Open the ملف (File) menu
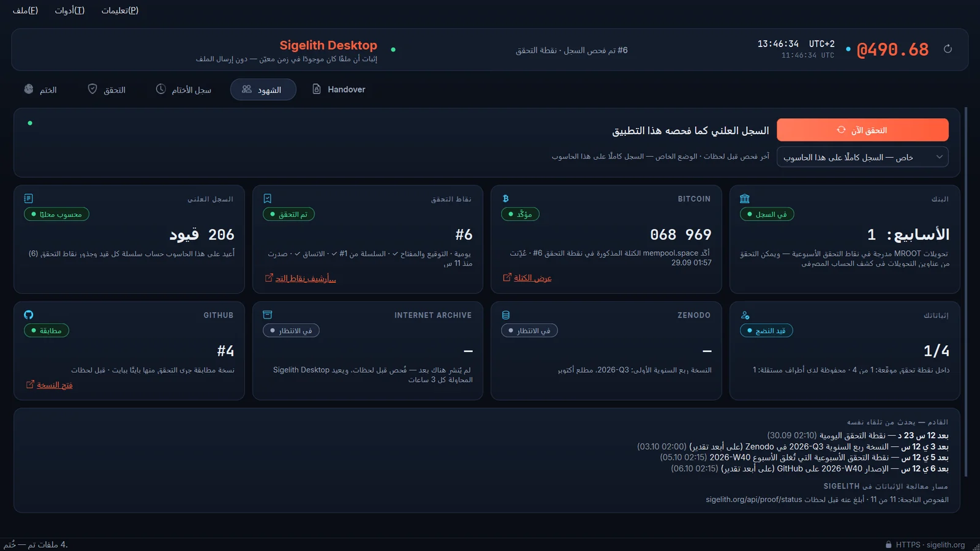This screenshot has width=980, height=551. 25,10
